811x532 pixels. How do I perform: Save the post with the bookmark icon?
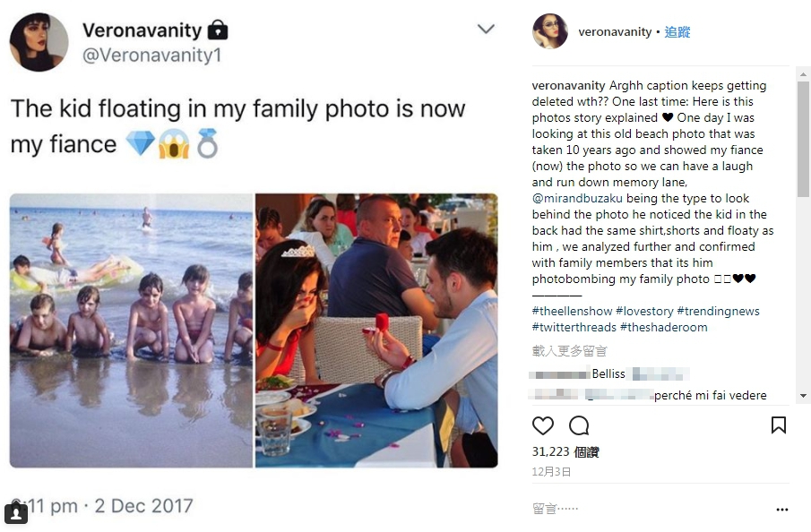pyautogui.click(x=779, y=425)
